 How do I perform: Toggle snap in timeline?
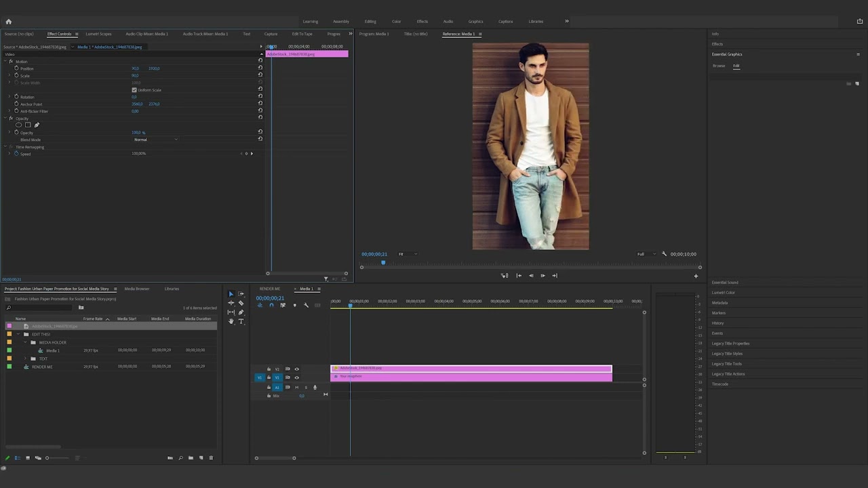click(x=271, y=305)
